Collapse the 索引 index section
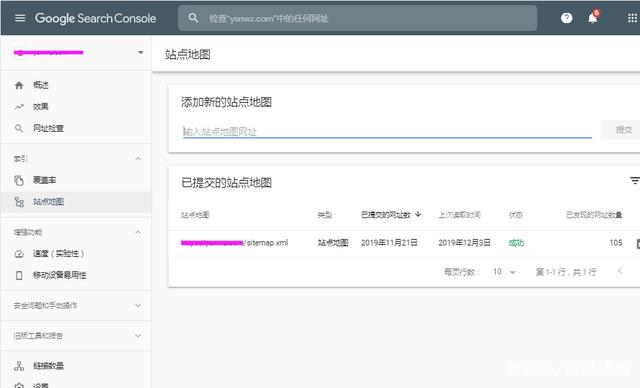This screenshot has width=640, height=388. pos(138,159)
